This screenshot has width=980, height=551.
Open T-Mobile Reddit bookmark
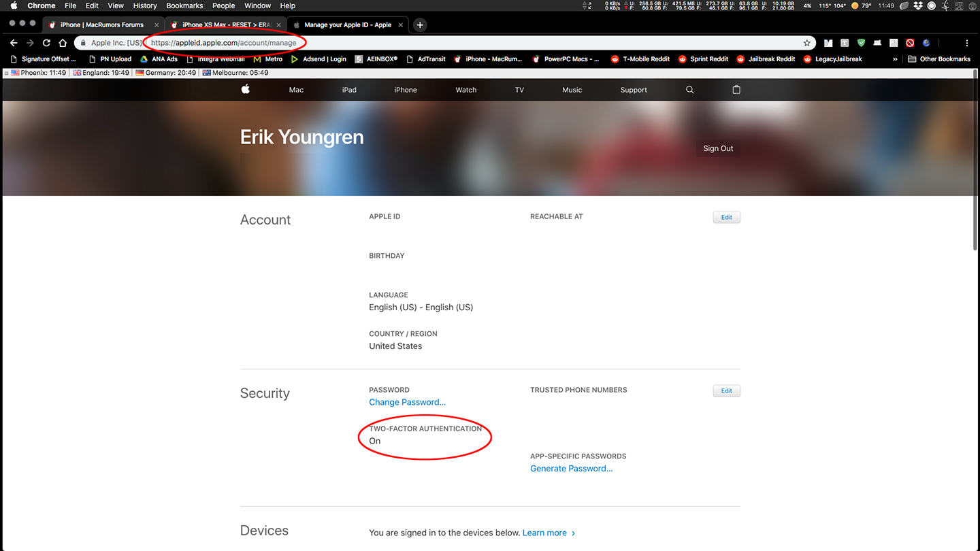click(x=640, y=59)
